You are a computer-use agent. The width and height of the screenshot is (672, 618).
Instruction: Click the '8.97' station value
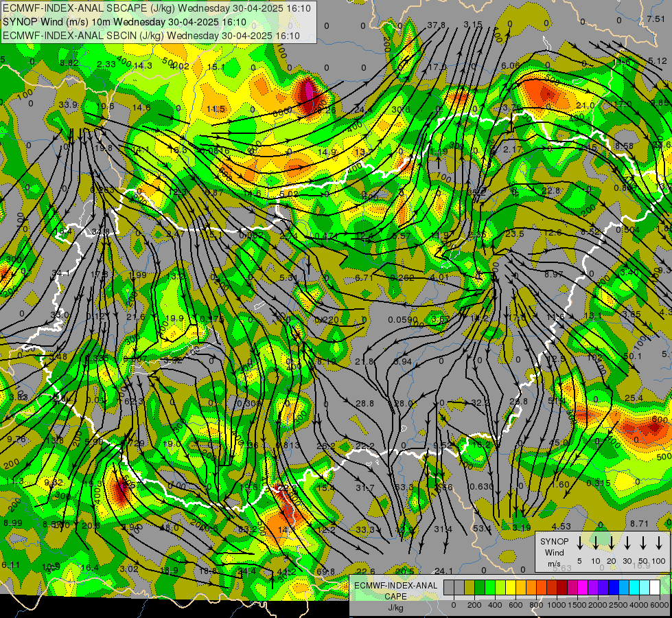tap(554, 274)
